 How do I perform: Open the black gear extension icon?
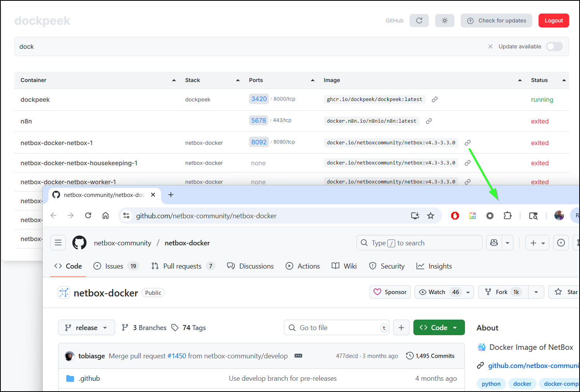click(490, 216)
